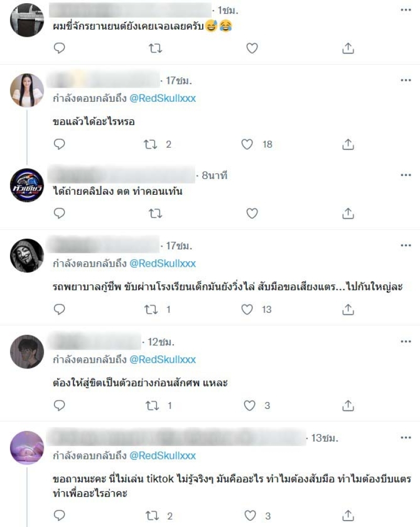Screen dimensions: 420x527
Task: Open the 17ชม. timestamp on the ambulance tweet
Action: coord(179,246)
